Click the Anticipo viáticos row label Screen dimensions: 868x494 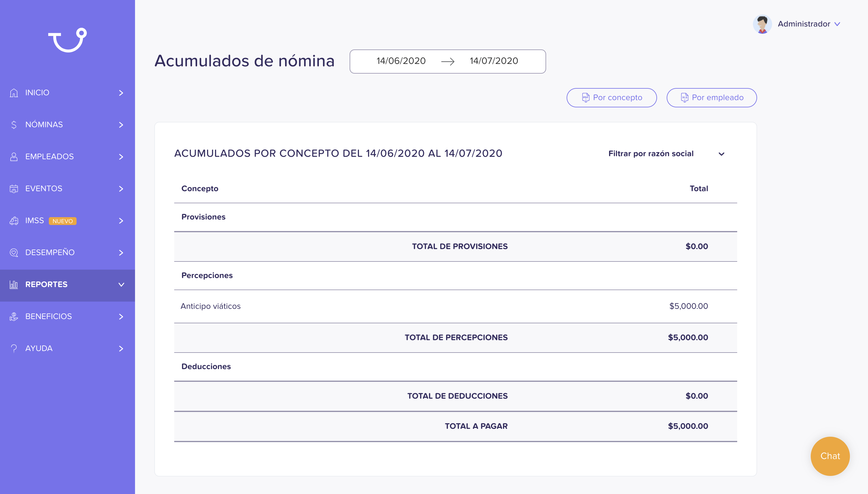click(x=211, y=306)
